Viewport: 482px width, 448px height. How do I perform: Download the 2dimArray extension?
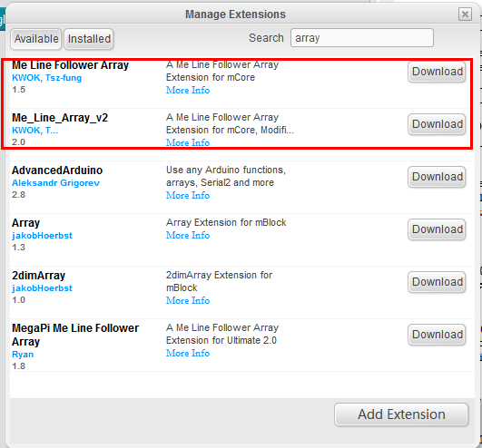coord(437,282)
